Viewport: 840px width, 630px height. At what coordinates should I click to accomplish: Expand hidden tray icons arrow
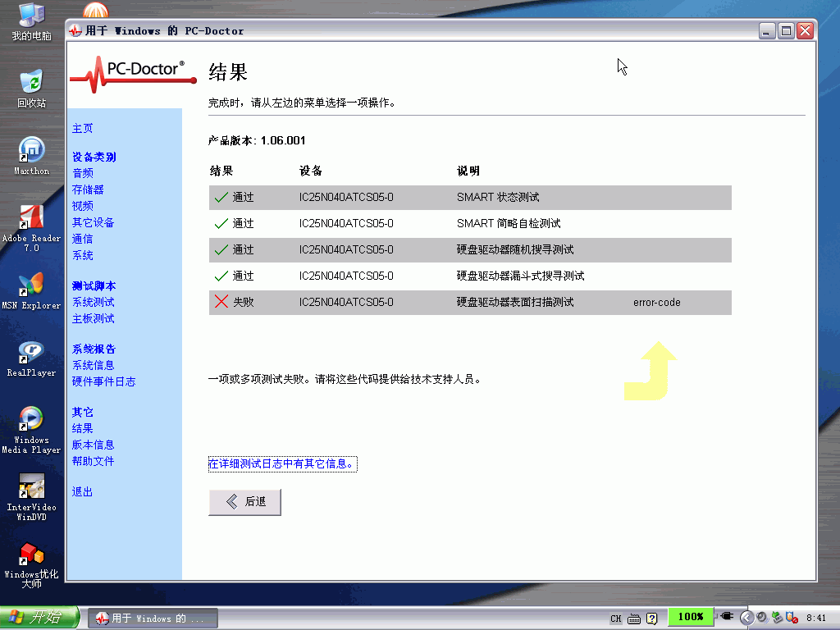tap(746, 618)
